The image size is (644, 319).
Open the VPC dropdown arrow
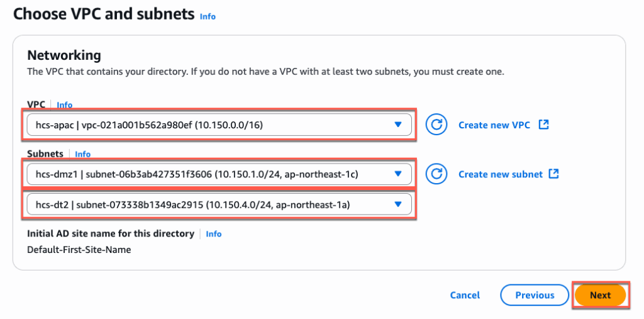coord(397,125)
